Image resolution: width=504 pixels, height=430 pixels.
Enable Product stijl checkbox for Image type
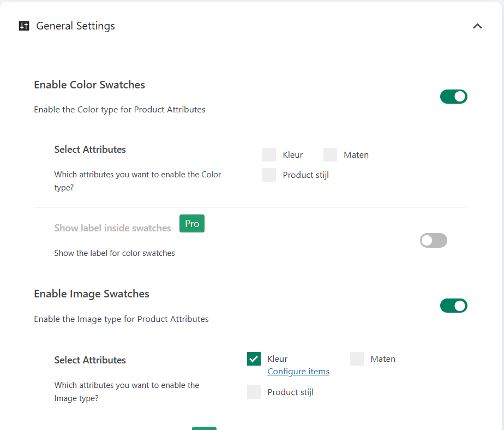[x=254, y=392]
